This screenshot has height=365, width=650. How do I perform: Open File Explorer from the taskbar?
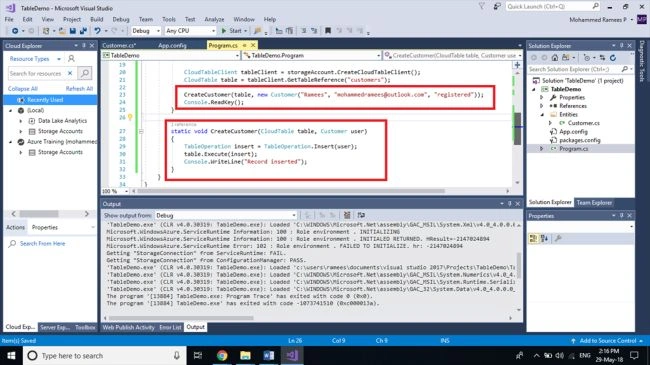(x=245, y=355)
